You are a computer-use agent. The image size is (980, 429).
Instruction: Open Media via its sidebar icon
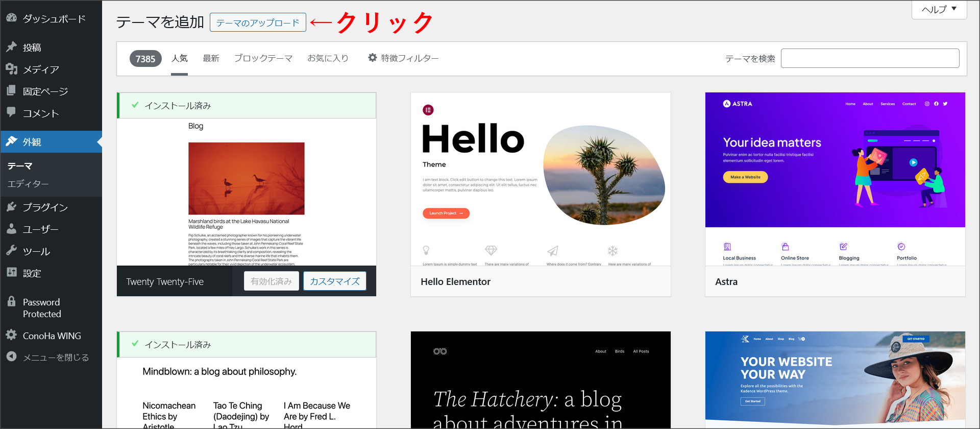tap(11, 69)
